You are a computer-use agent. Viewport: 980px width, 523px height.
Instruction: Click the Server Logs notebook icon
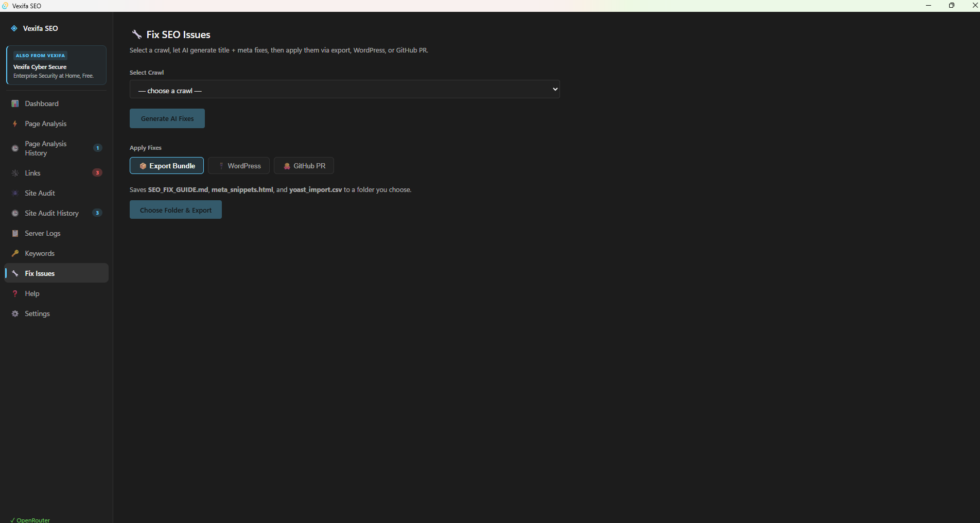click(15, 233)
